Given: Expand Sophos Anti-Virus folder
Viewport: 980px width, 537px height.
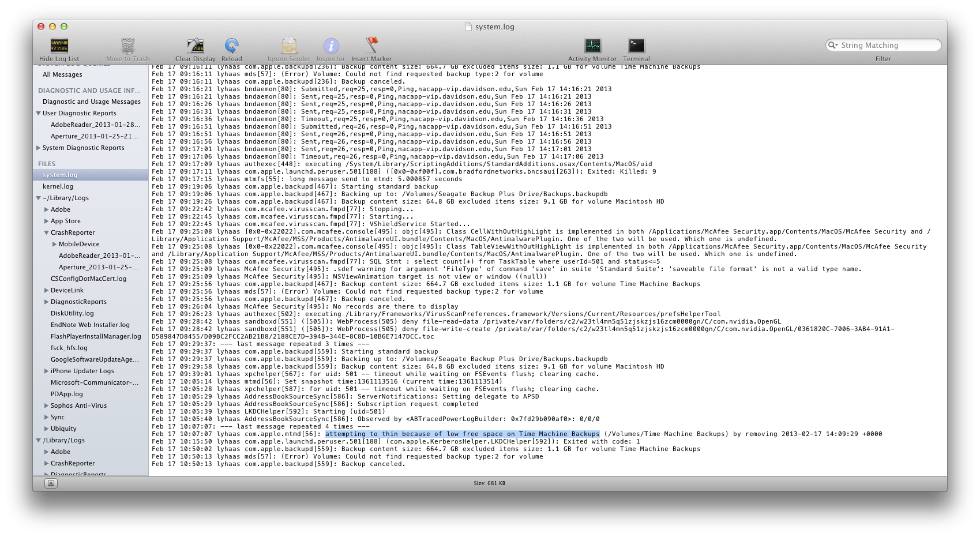Looking at the screenshot, I should (x=47, y=405).
